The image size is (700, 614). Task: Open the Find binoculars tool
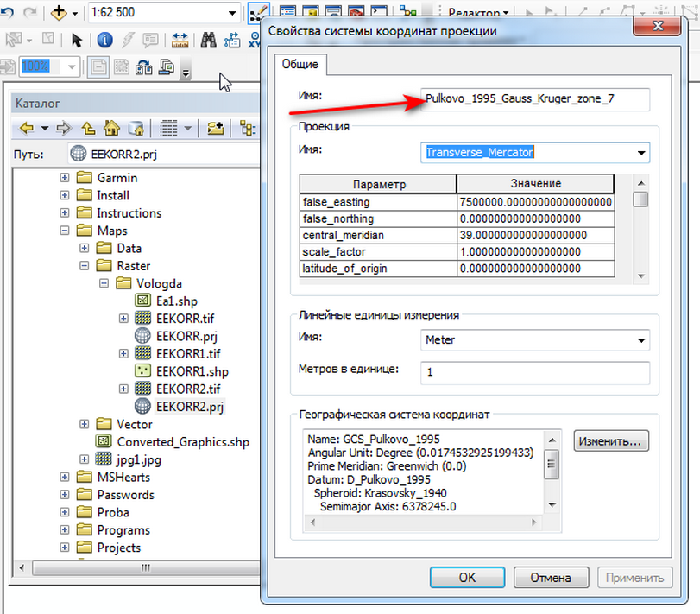(x=208, y=41)
